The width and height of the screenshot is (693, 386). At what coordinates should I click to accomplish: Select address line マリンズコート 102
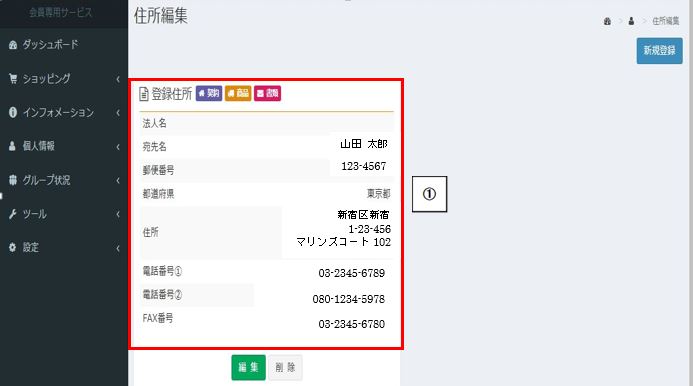[343, 242]
